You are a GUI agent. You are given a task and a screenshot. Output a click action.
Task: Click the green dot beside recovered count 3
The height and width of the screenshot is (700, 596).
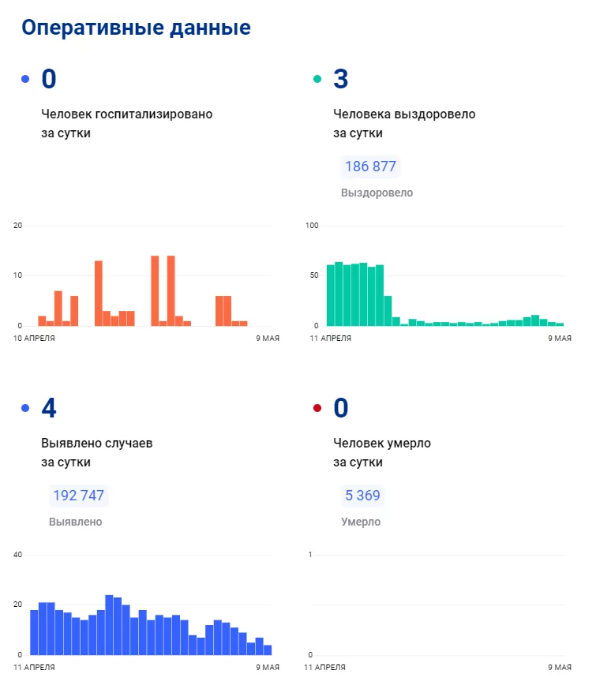coord(317,79)
